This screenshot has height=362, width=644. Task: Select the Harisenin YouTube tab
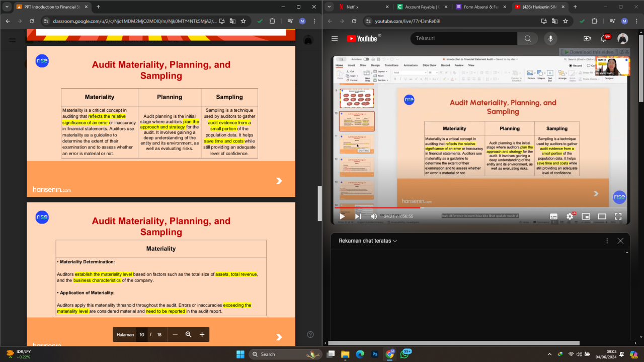[x=538, y=7]
